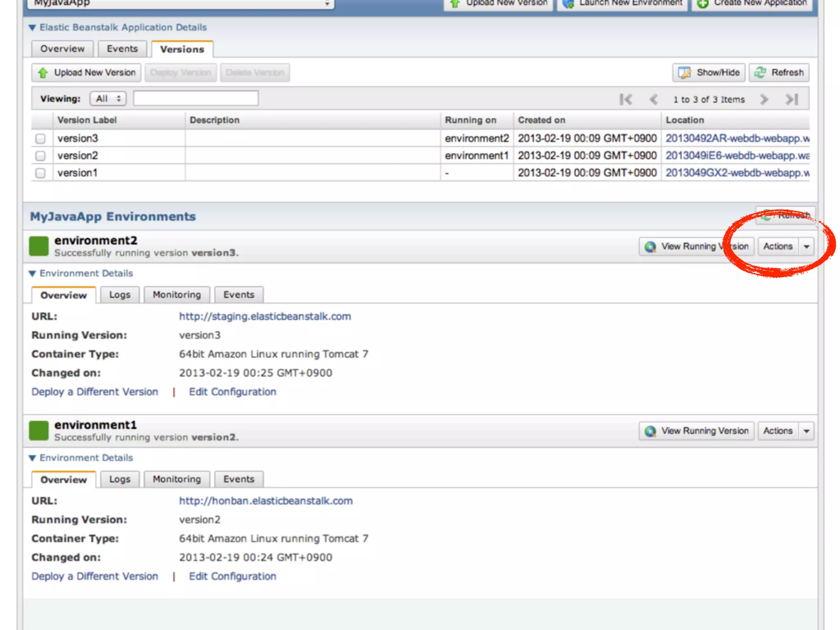Open environment2 Actions dropdown arrow
Screen dimensions: 840x630
[806, 247]
